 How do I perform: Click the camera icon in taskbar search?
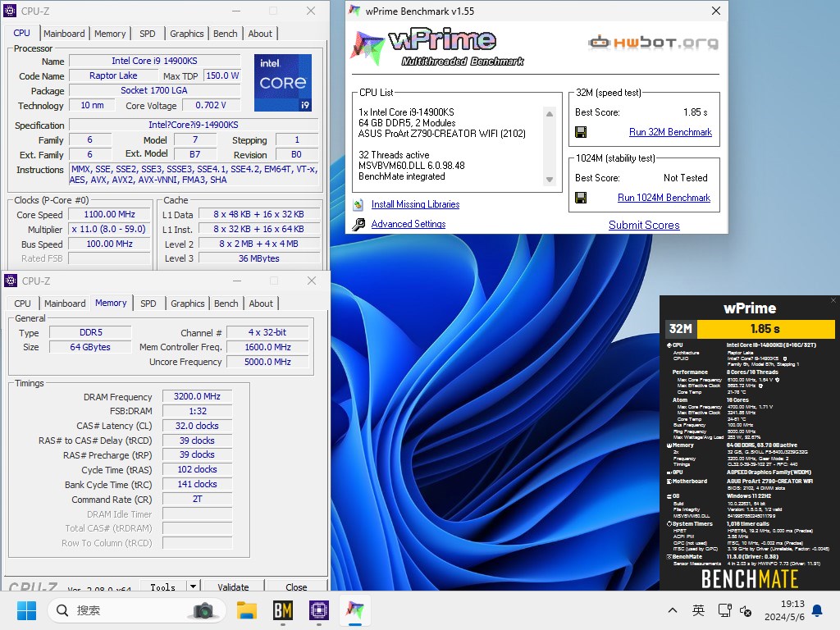(203, 610)
